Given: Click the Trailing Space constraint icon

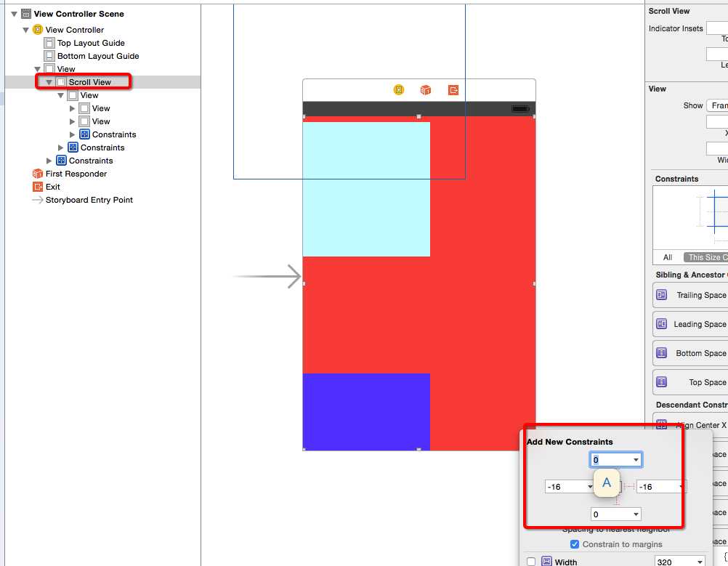Looking at the screenshot, I should tap(662, 295).
